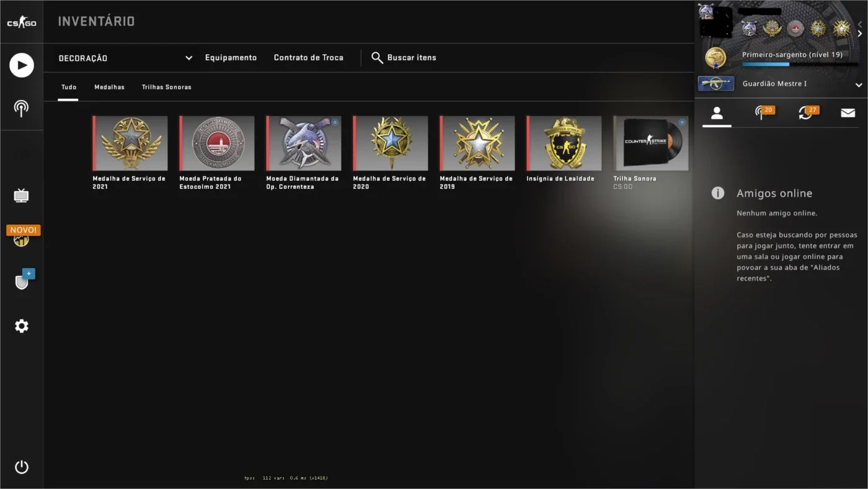This screenshot has width=868, height=489.
Task: Show the friends list person icon
Action: click(x=717, y=113)
